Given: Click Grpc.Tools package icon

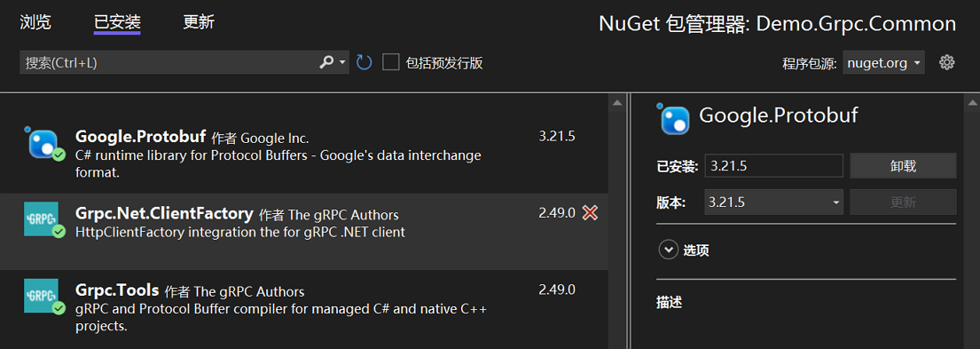Looking at the screenshot, I should [x=43, y=297].
